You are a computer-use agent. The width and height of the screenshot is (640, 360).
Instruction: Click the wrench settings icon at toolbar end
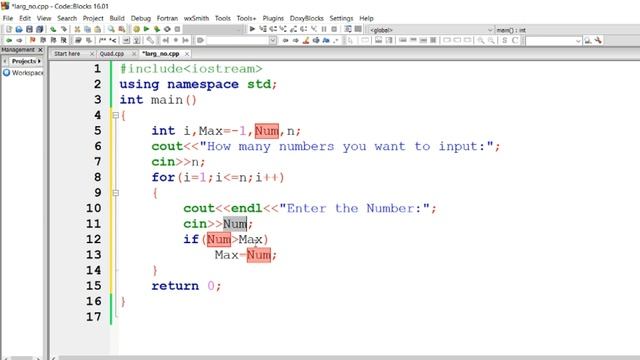(598, 40)
